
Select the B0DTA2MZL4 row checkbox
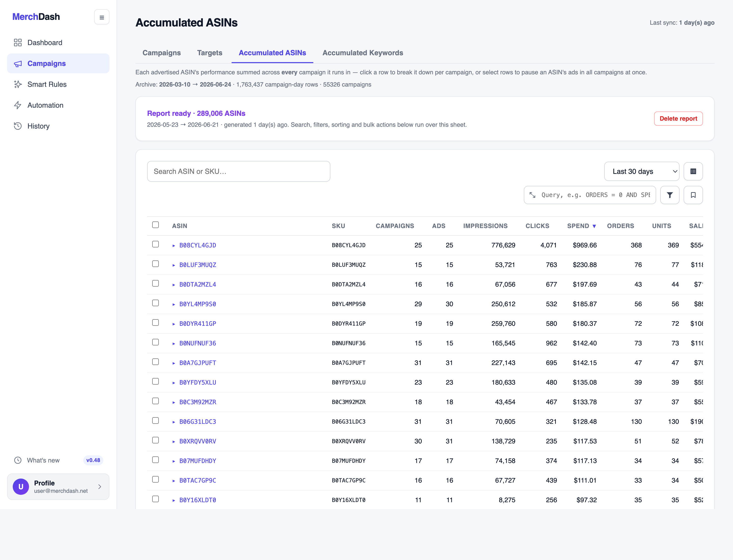(155, 283)
